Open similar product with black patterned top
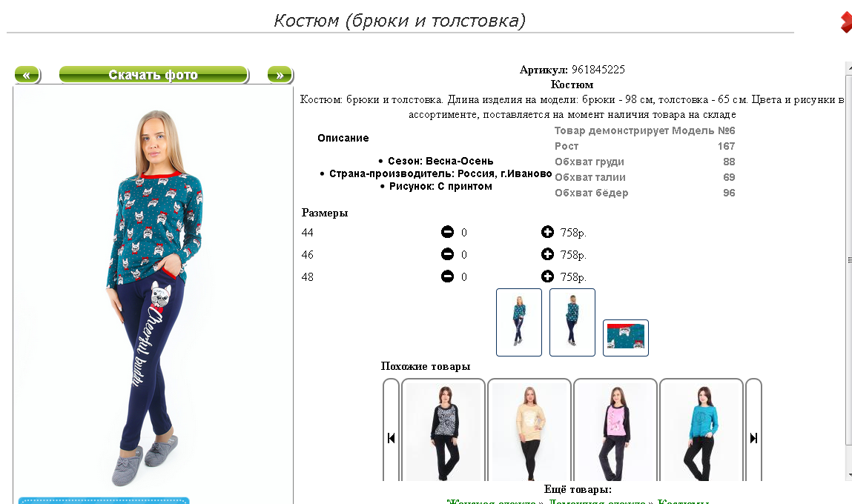This screenshot has width=852, height=504. [443, 430]
